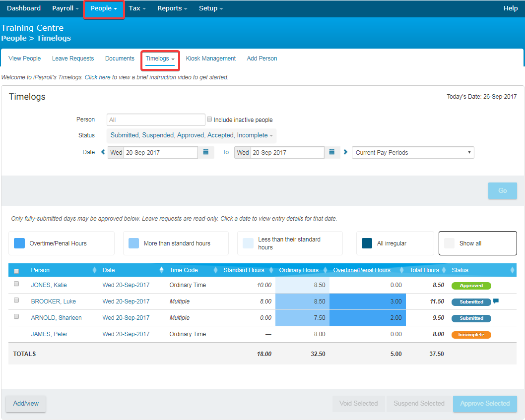
Task: Open comment icon on Luke Brooker's row
Action: pos(496,301)
